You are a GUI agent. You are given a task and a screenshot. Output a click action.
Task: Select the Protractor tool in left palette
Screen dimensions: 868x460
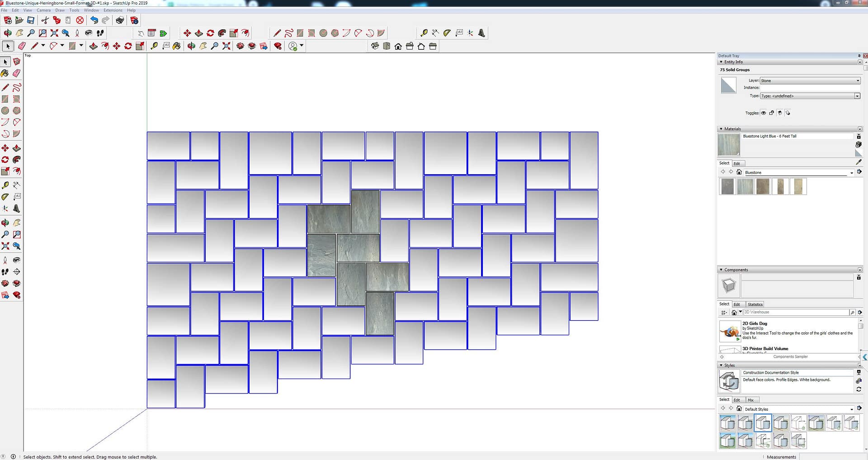(x=5, y=197)
